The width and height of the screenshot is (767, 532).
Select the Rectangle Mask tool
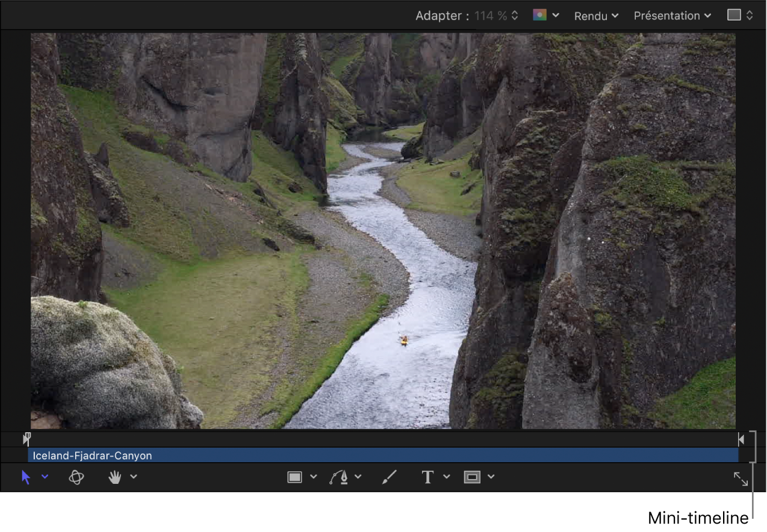472,477
